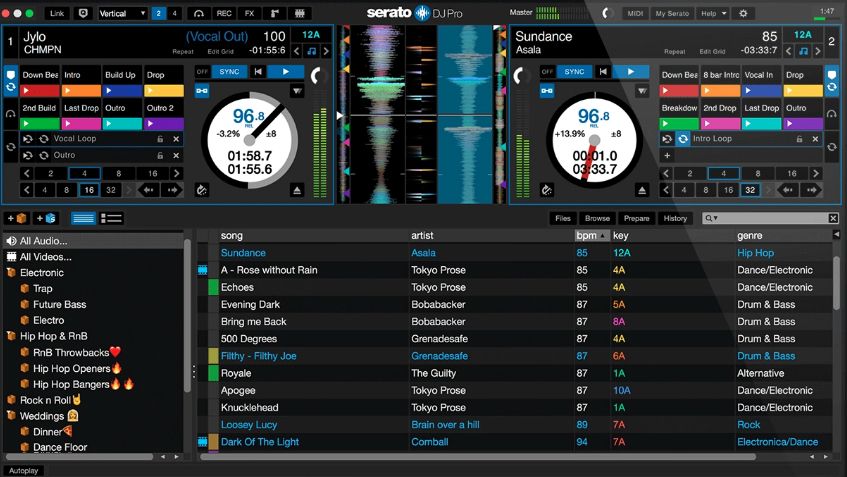This screenshot has width=847, height=477.
Task: Click the add smart crate icon
Action: click(45, 218)
